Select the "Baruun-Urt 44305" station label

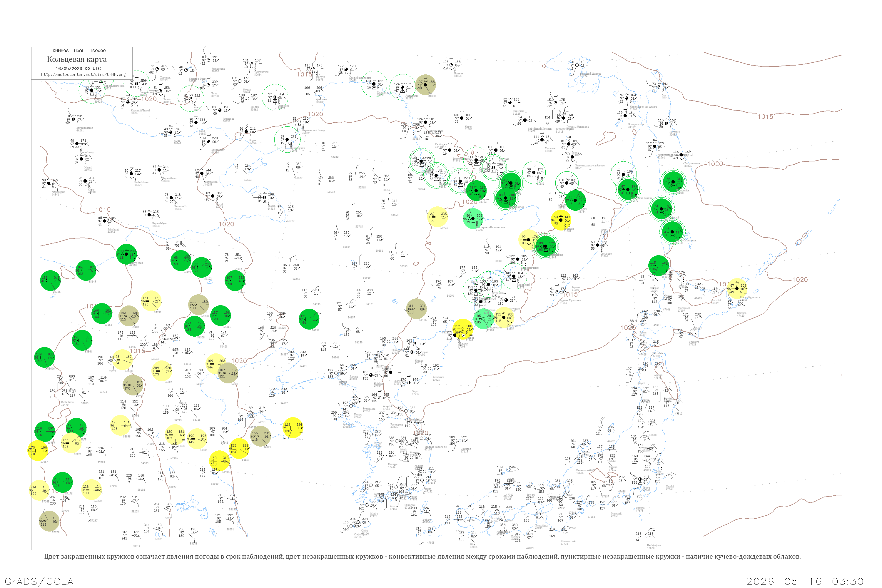coord(181,208)
